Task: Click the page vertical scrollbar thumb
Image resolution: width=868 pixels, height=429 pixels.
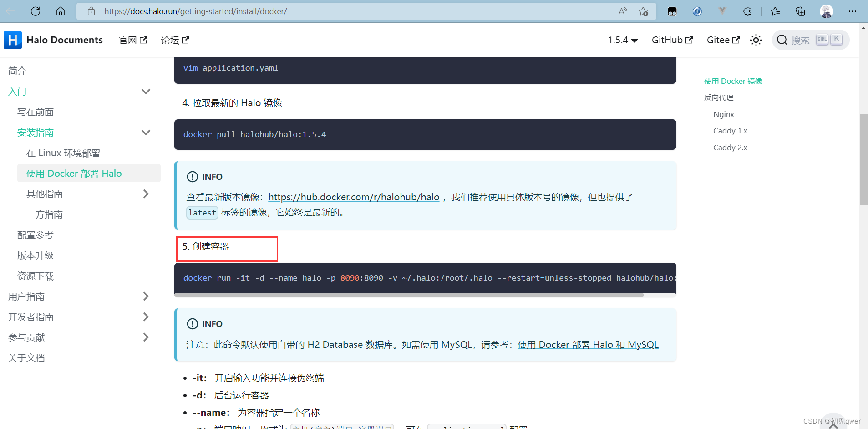Action: pos(863,159)
